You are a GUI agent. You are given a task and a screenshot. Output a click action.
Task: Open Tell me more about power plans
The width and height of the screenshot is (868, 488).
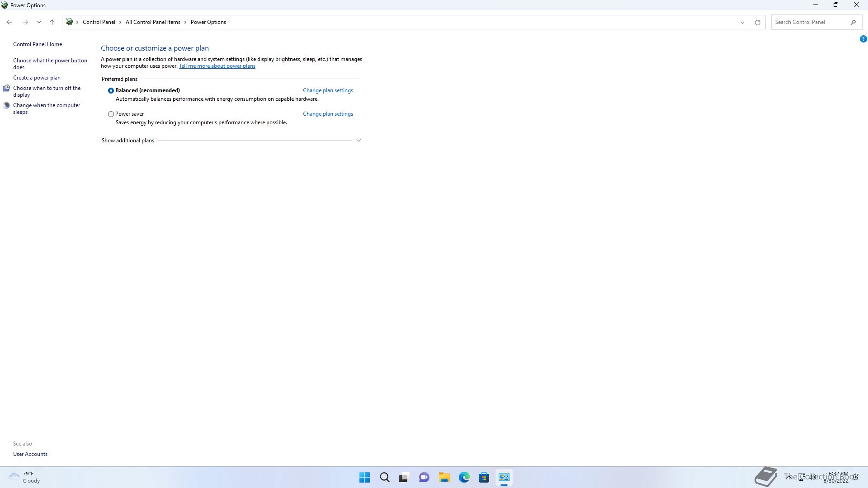click(217, 66)
